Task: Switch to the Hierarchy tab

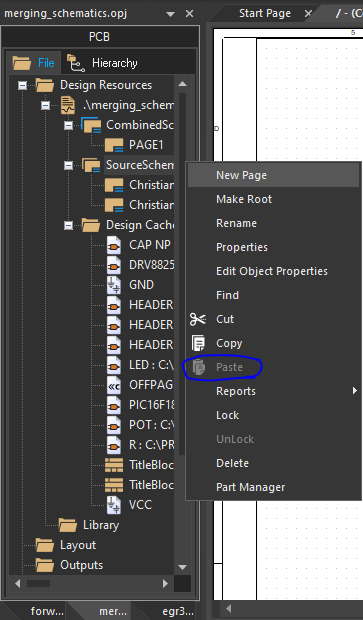Action: click(102, 63)
